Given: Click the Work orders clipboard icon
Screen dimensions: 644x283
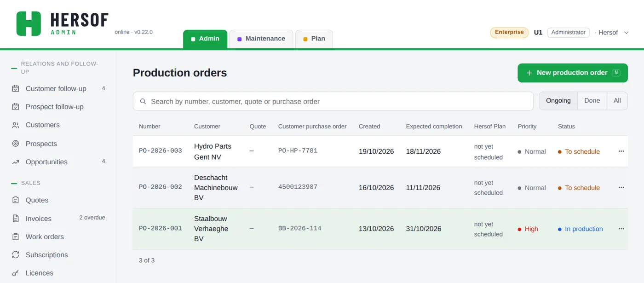Looking at the screenshot, I should click(16, 237).
